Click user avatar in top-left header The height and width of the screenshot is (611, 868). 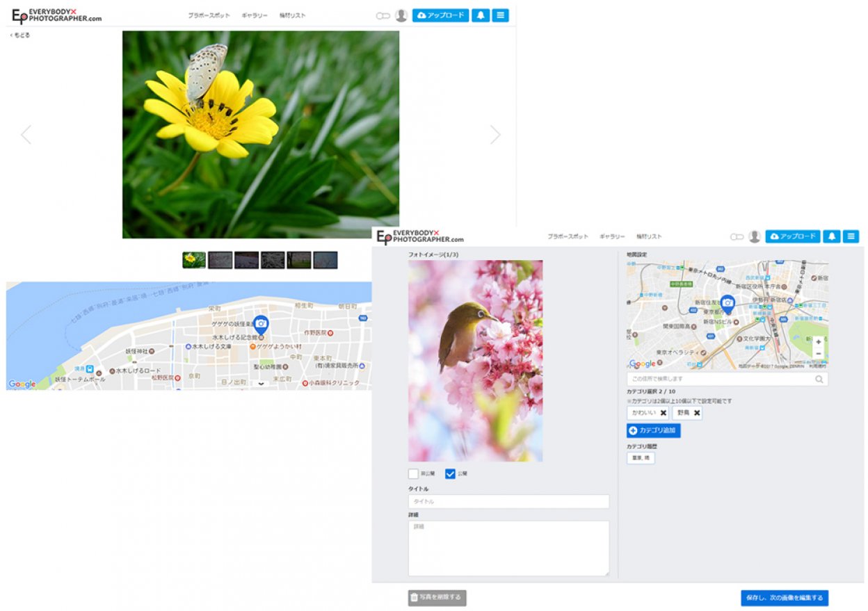pyautogui.click(x=401, y=15)
